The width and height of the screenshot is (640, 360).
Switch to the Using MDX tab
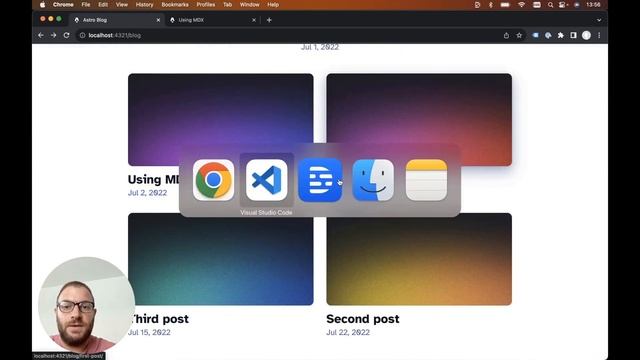pos(212,20)
